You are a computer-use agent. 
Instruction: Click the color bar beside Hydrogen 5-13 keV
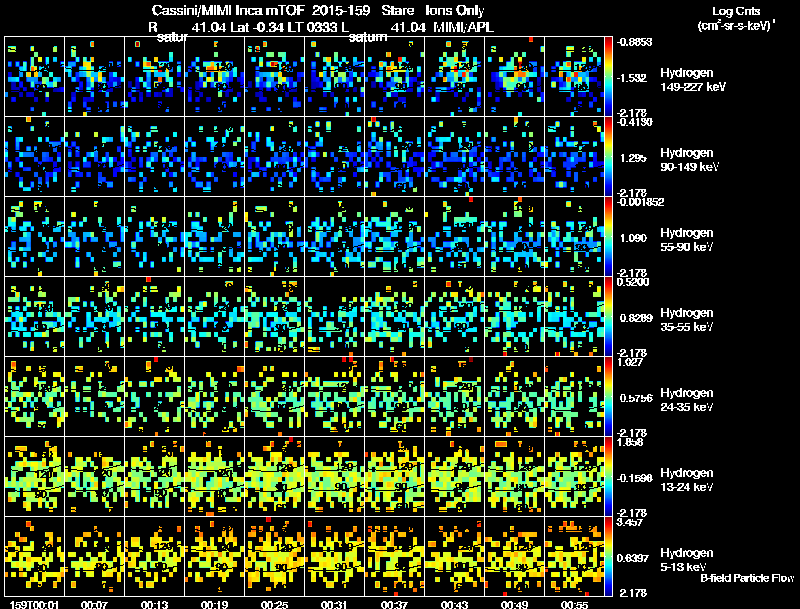pyautogui.click(x=608, y=557)
